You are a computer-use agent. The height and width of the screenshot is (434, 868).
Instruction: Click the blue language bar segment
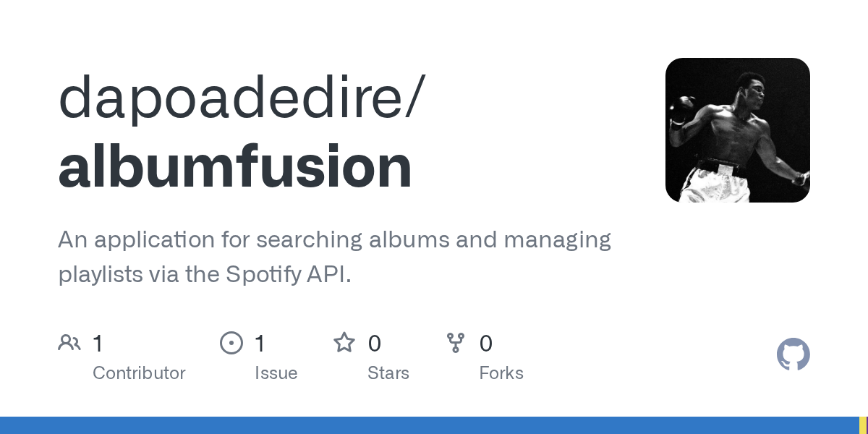pos(430,425)
